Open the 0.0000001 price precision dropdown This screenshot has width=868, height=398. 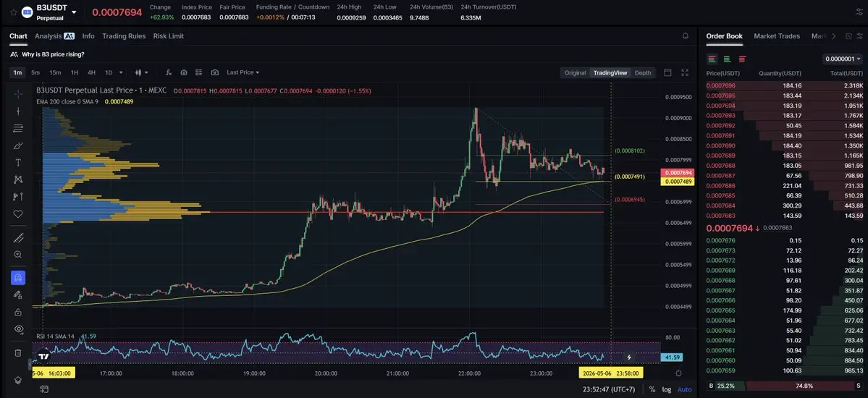click(843, 59)
